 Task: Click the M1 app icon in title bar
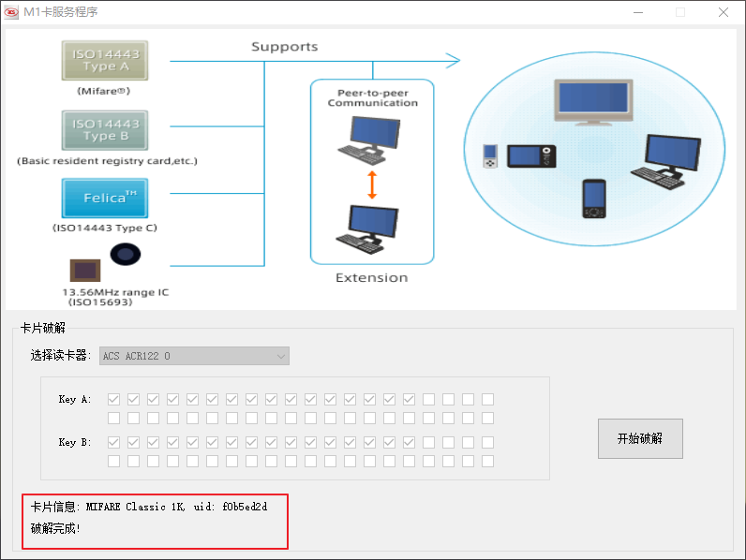pyautogui.click(x=12, y=12)
